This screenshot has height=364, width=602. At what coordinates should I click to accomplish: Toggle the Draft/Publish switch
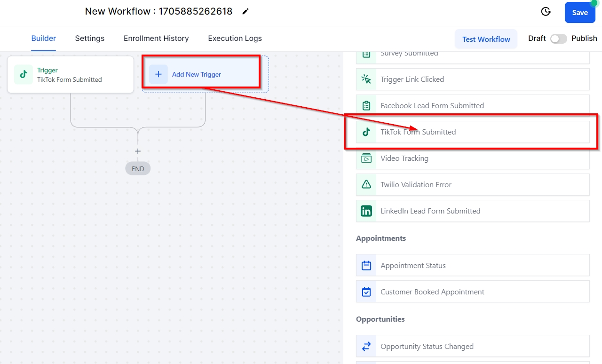tap(558, 39)
